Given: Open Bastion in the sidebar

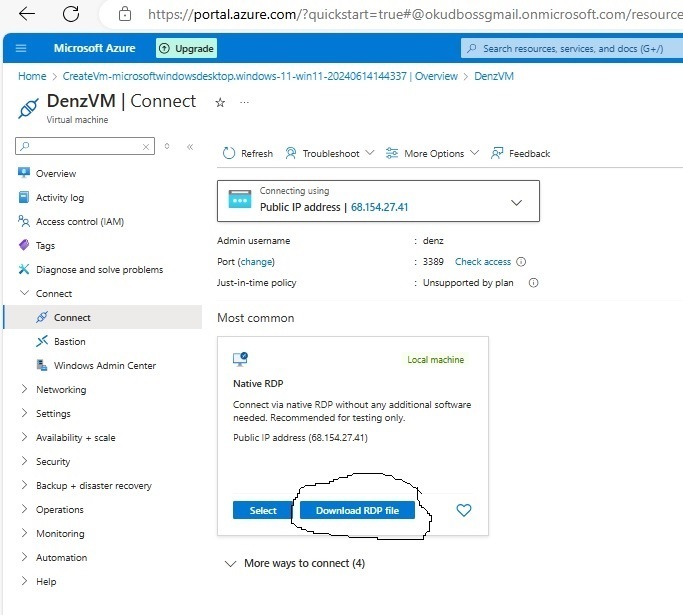Looking at the screenshot, I should (69, 342).
